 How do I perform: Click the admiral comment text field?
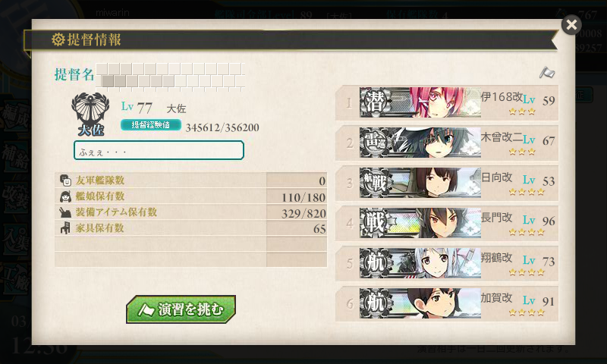(159, 150)
